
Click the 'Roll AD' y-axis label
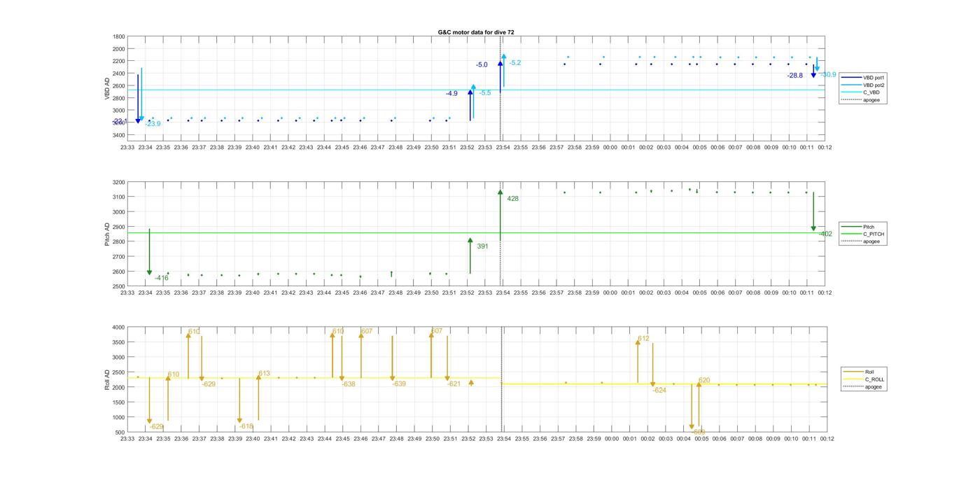coord(108,379)
